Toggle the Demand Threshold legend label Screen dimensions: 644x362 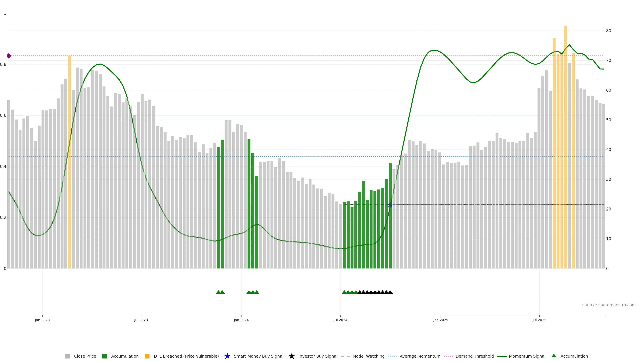[474, 356]
